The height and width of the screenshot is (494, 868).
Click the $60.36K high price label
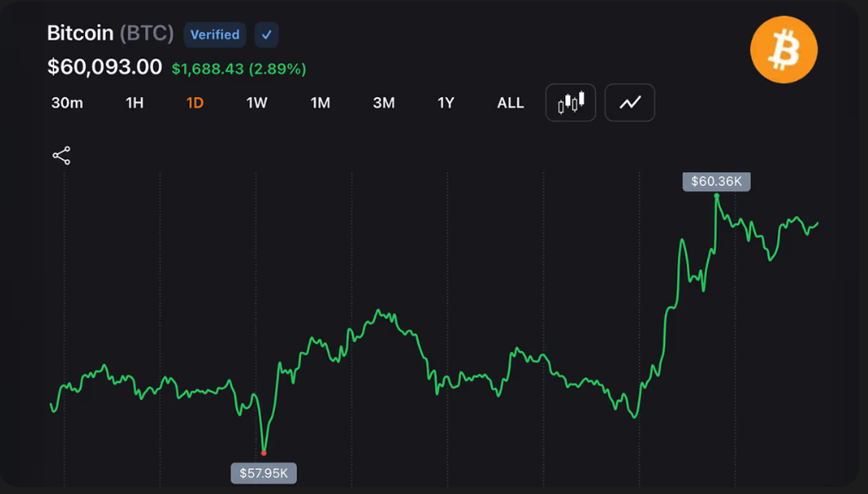pos(717,181)
